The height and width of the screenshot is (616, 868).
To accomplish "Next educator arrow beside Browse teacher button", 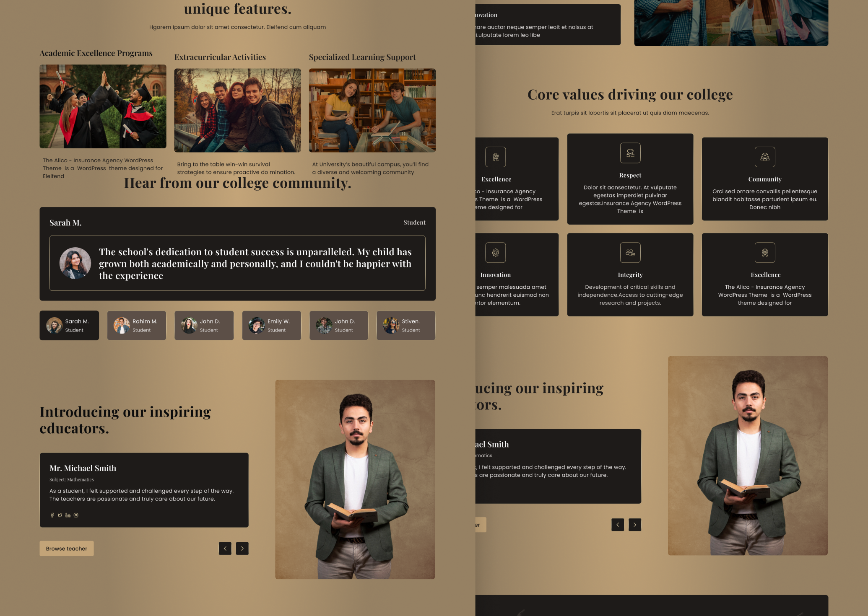I will (x=242, y=548).
